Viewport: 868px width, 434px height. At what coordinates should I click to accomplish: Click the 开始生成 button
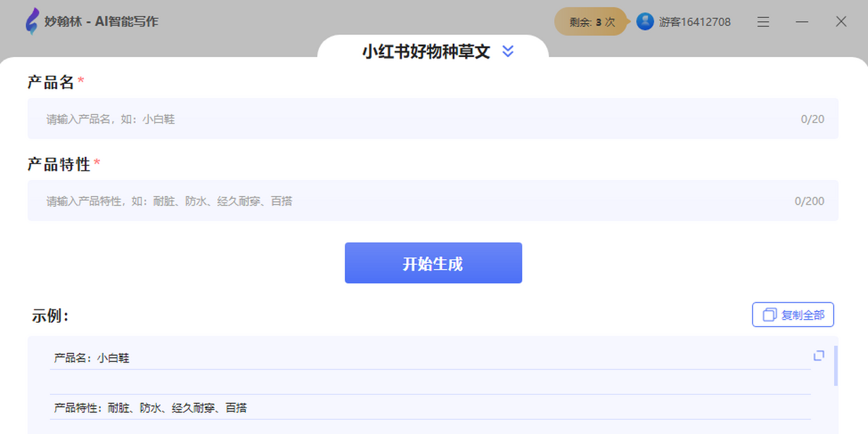(433, 263)
